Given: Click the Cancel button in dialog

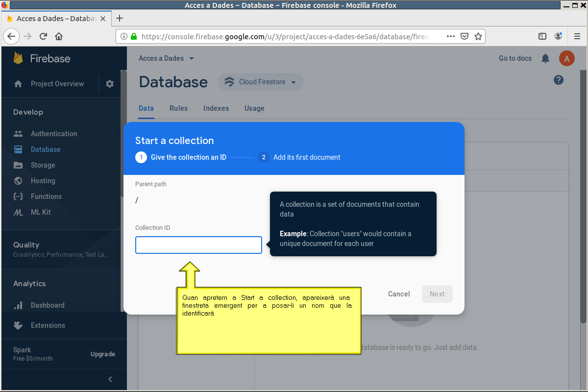Looking at the screenshot, I should pyautogui.click(x=399, y=294).
